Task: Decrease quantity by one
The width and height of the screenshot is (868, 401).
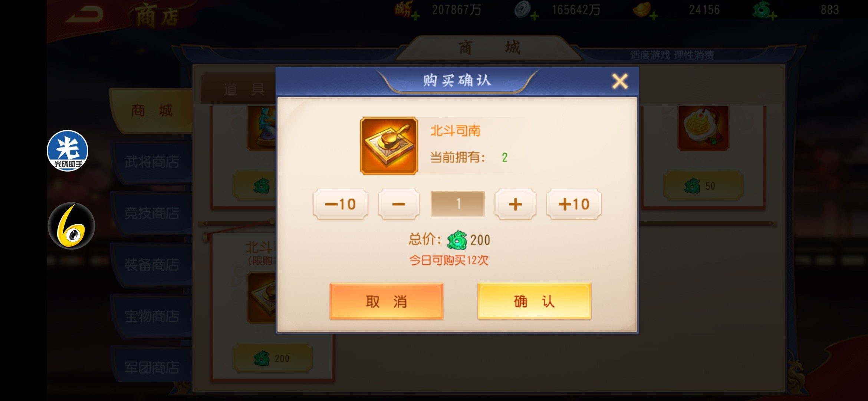Action: (399, 204)
